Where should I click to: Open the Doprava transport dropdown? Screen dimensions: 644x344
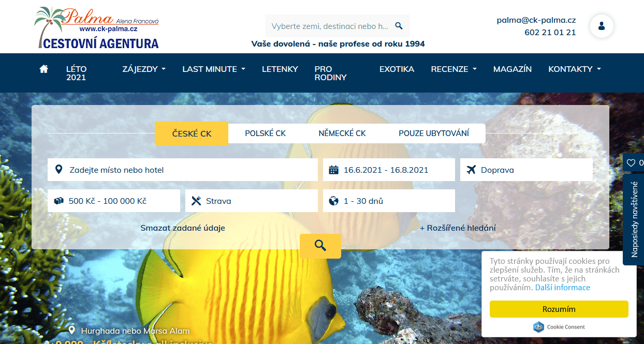coord(526,170)
